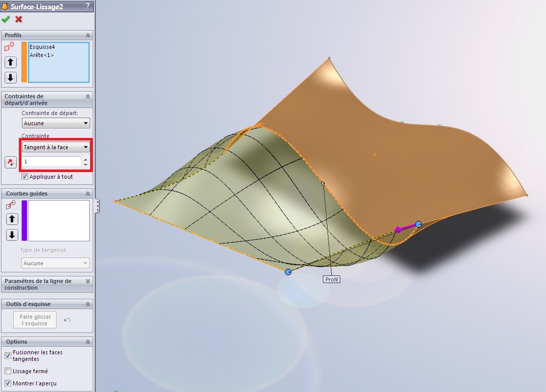The height and width of the screenshot is (392, 546).
Task: Collapse the Profils section
Action: coord(88,35)
